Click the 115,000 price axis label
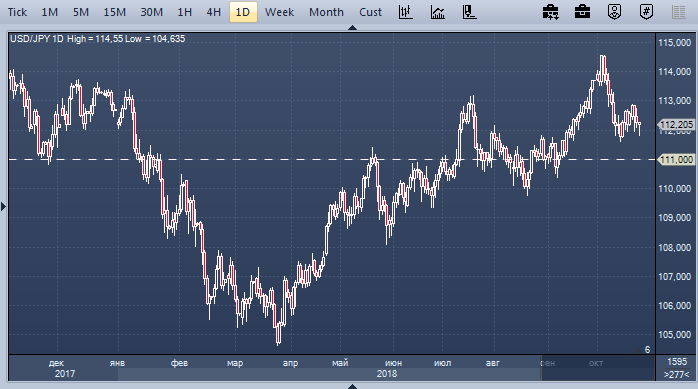This screenshot has height=389, width=698. (x=674, y=43)
